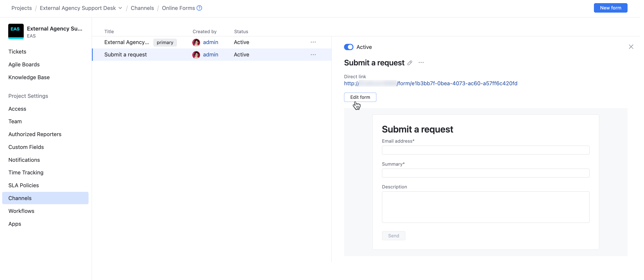The width and height of the screenshot is (644, 280).
Task: Open the Online Forms help tooltip
Action: (x=199, y=8)
